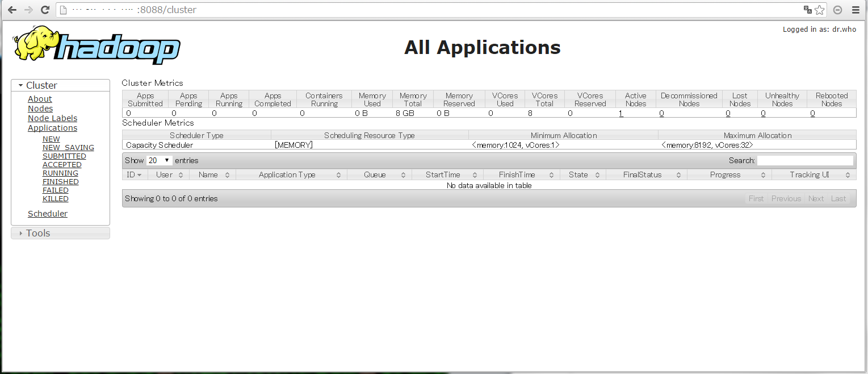Click the address bar URL field
868x374 pixels.
429,10
